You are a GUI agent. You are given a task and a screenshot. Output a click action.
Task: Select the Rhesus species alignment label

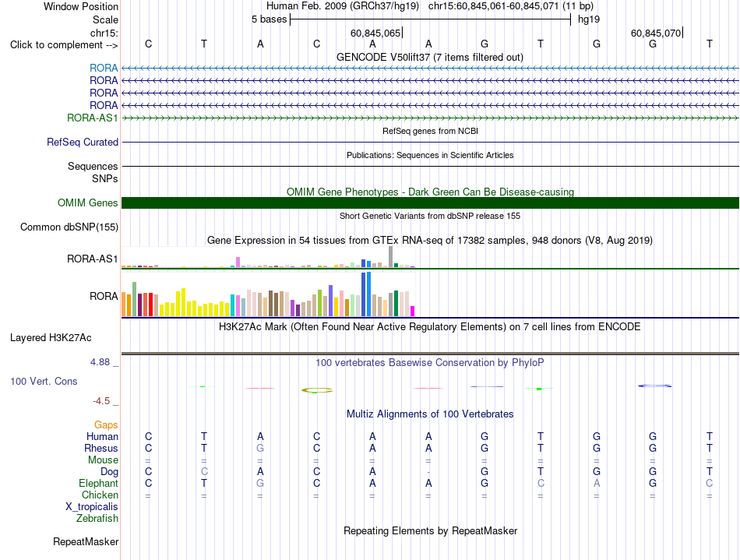point(101,448)
